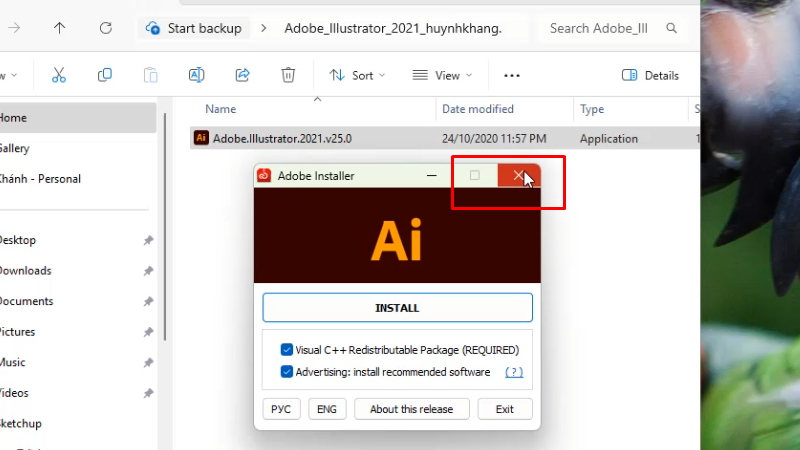Expand the View dropdown menu
Screen dimensions: 800x450
tap(442, 75)
